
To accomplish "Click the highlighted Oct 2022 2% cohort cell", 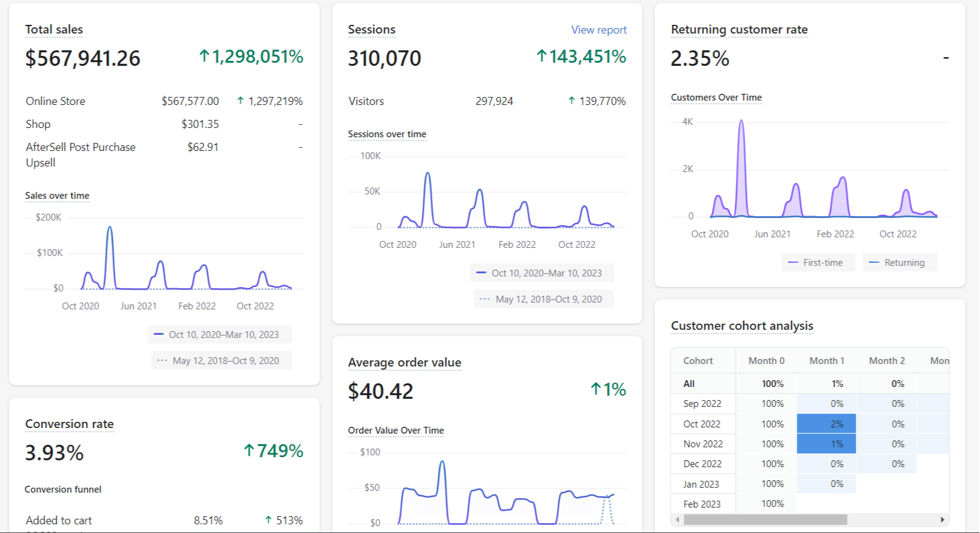I will [827, 424].
